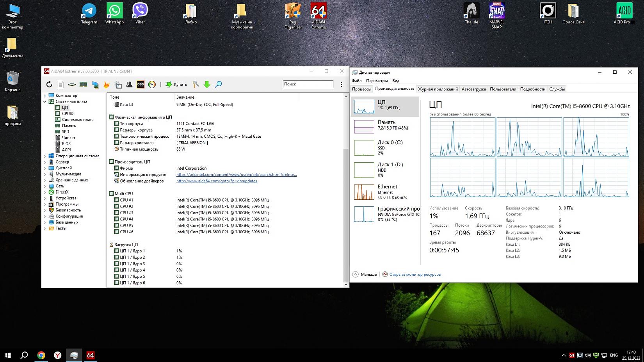This screenshot has height=362, width=644.
Task: Open the OSD panel icon
Action: click(141, 84)
